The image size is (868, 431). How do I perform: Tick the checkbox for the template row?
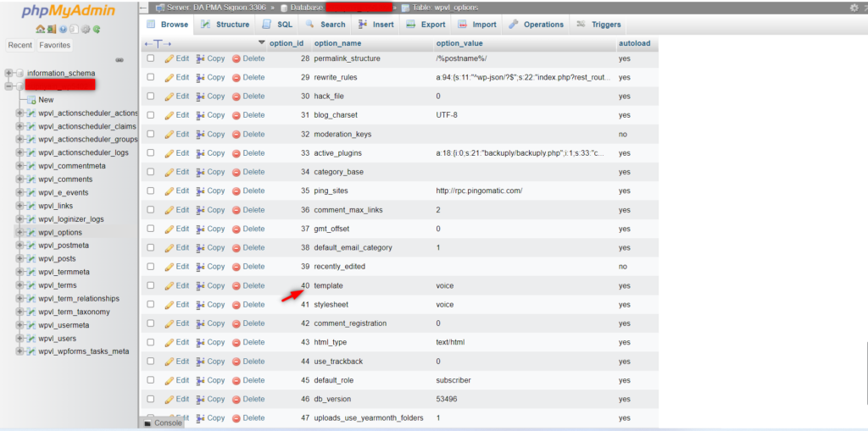(x=151, y=285)
